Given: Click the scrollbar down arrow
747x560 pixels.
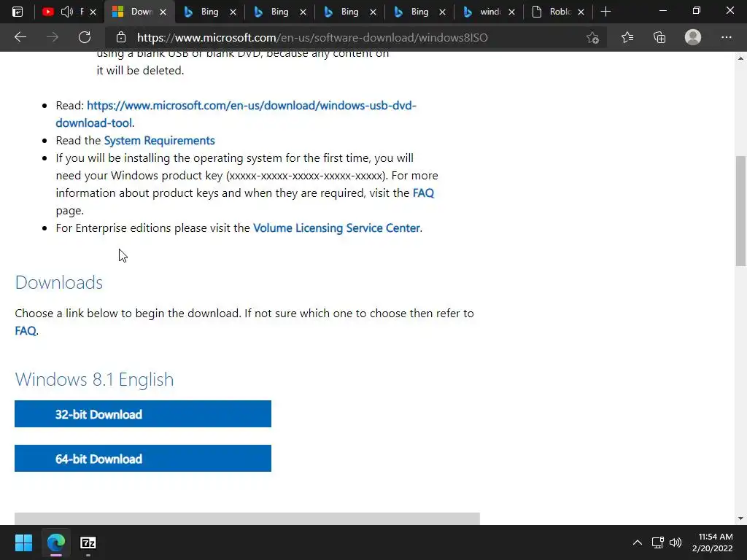Looking at the screenshot, I should (740, 518).
